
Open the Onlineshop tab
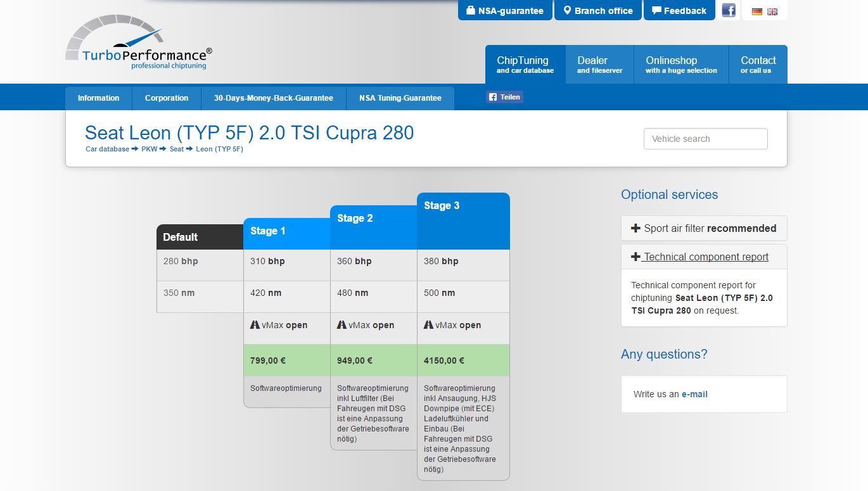(x=681, y=65)
